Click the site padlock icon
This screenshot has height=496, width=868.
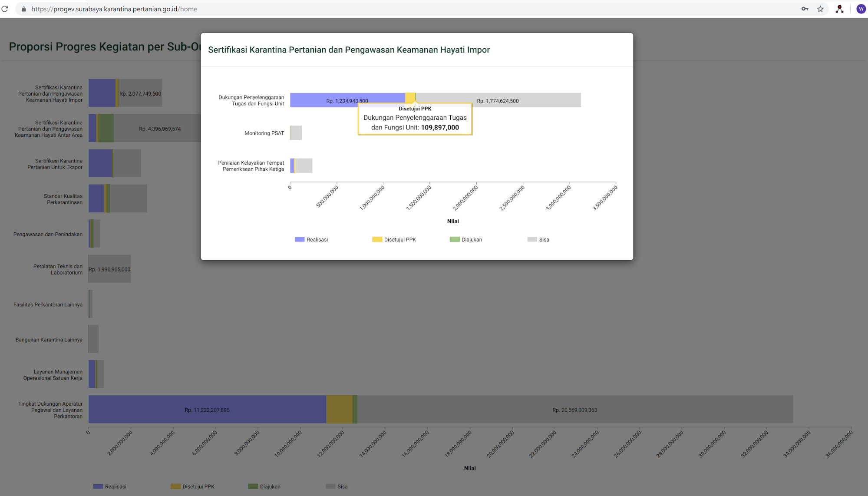click(x=24, y=9)
